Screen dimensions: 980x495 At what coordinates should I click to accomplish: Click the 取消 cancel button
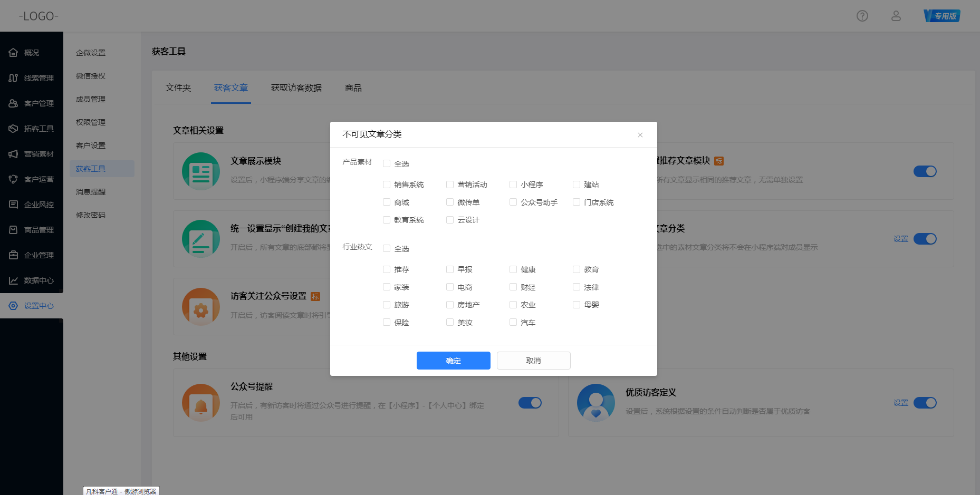tap(533, 361)
